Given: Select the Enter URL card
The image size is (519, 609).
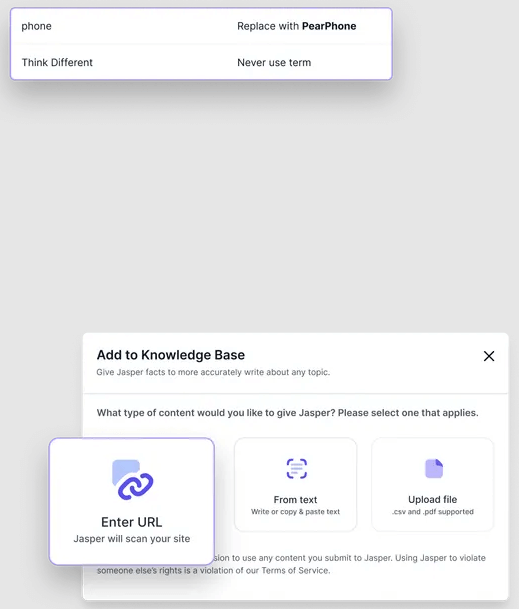Looking at the screenshot, I should [132, 501].
